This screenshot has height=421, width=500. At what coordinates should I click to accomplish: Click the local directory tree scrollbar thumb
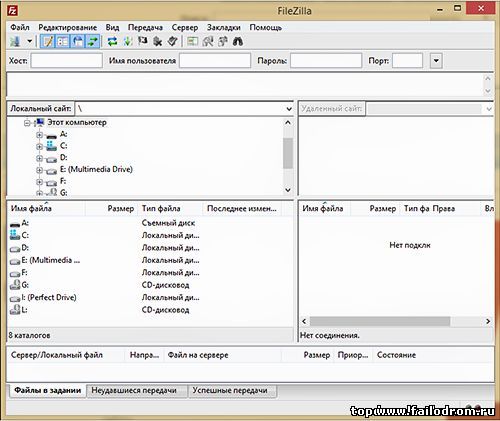click(288, 153)
